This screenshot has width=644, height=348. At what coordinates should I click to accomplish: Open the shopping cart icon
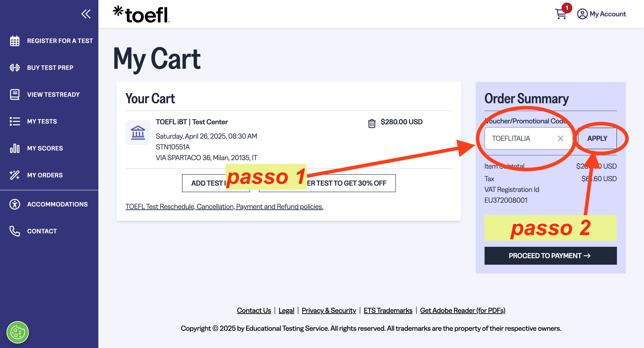point(561,14)
